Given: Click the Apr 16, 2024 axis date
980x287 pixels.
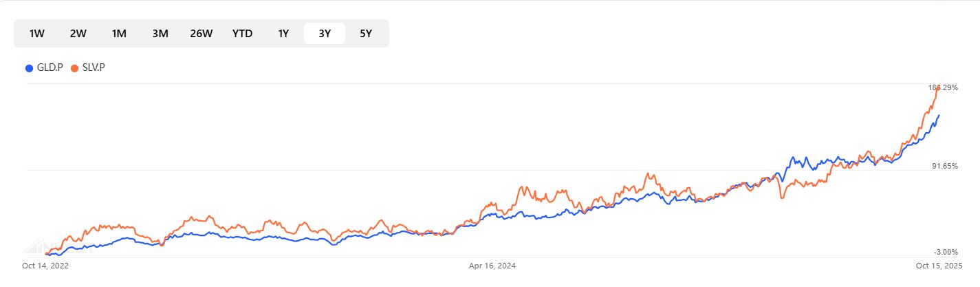Looking at the screenshot, I should 492,265.
